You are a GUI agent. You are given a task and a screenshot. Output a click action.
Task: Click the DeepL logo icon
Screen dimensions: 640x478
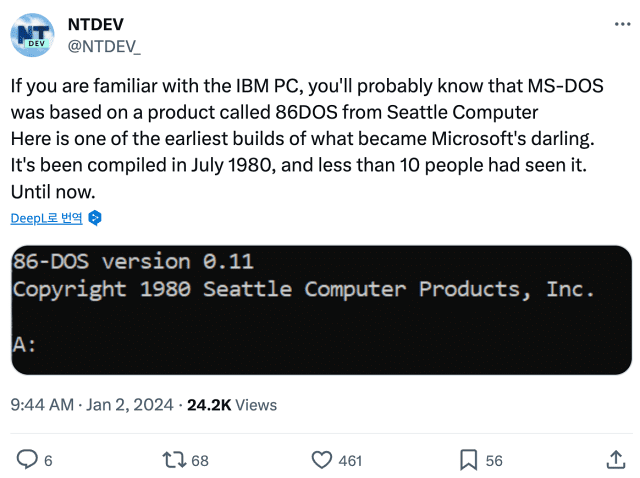(95, 218)
